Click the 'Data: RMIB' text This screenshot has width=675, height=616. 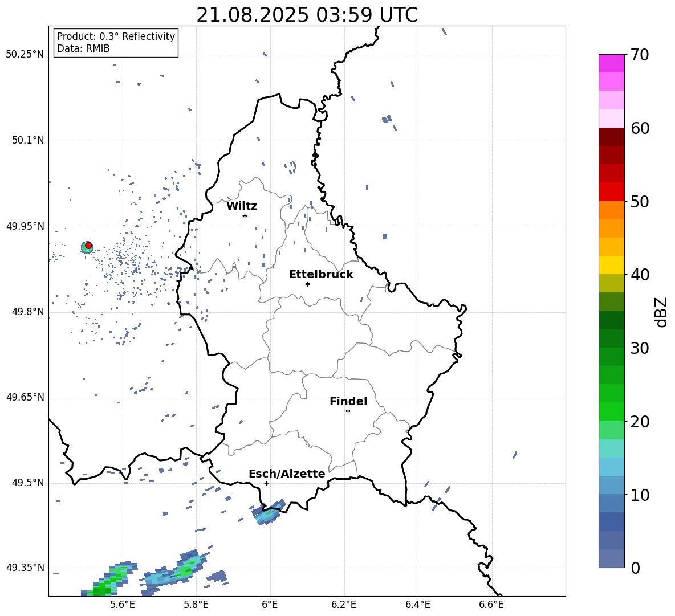(x=83, y=48)
